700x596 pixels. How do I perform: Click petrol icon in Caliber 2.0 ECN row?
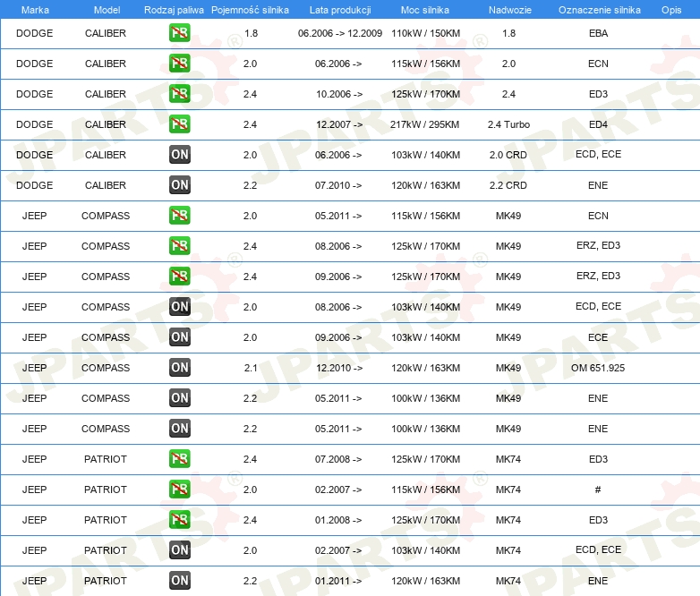click(x=179, y=64)
